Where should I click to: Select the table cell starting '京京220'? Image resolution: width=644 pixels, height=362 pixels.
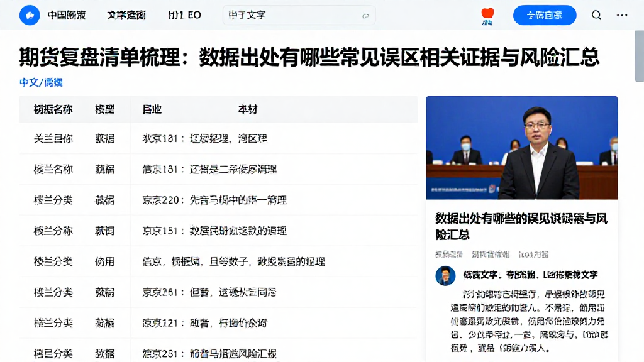[x=214, y=200]
